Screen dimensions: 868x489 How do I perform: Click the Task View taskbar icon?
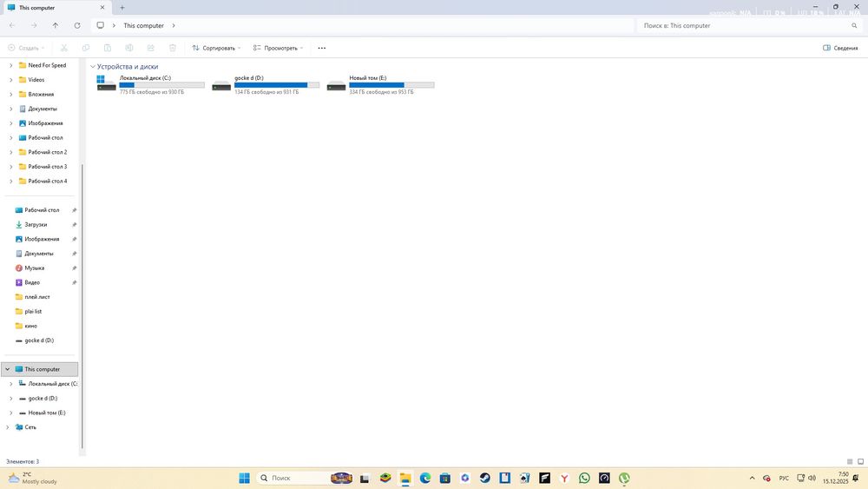click(365, 479)
